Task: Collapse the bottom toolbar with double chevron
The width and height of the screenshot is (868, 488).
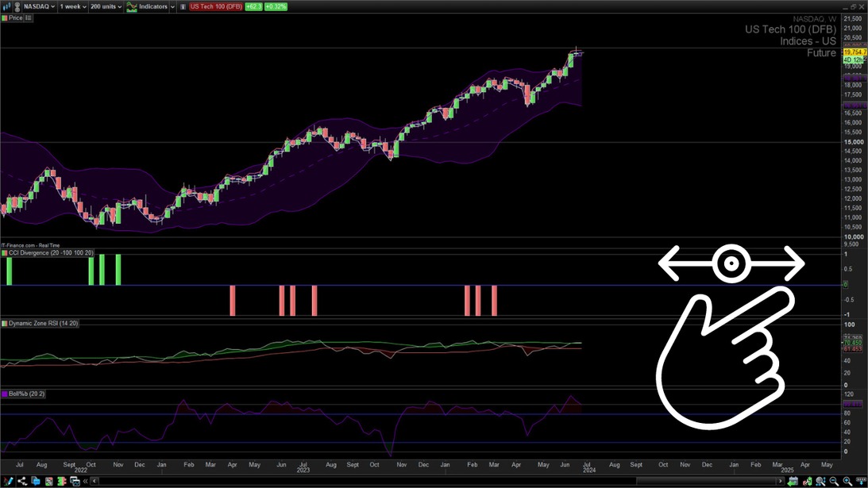Action: tap(85, 482)
